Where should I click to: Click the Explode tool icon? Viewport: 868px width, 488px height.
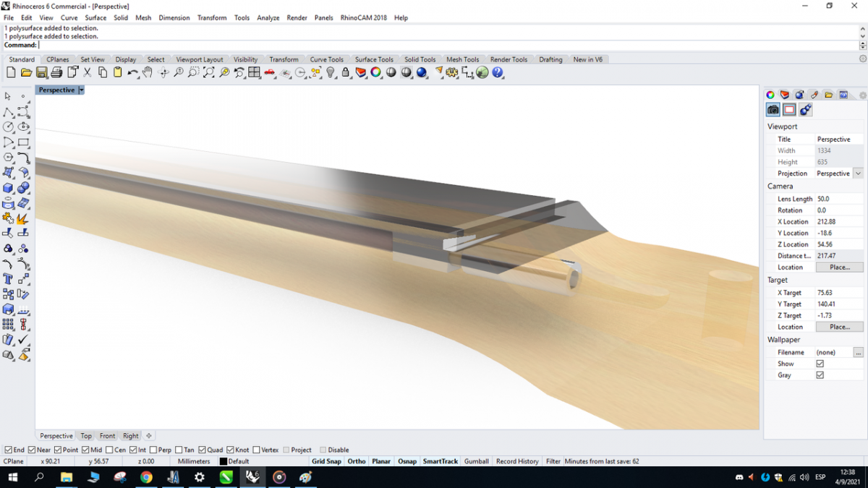(22, 218)
